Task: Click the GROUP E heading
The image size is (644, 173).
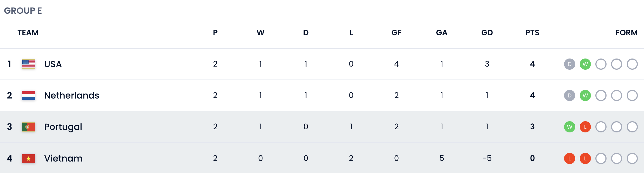Action: 23,11
